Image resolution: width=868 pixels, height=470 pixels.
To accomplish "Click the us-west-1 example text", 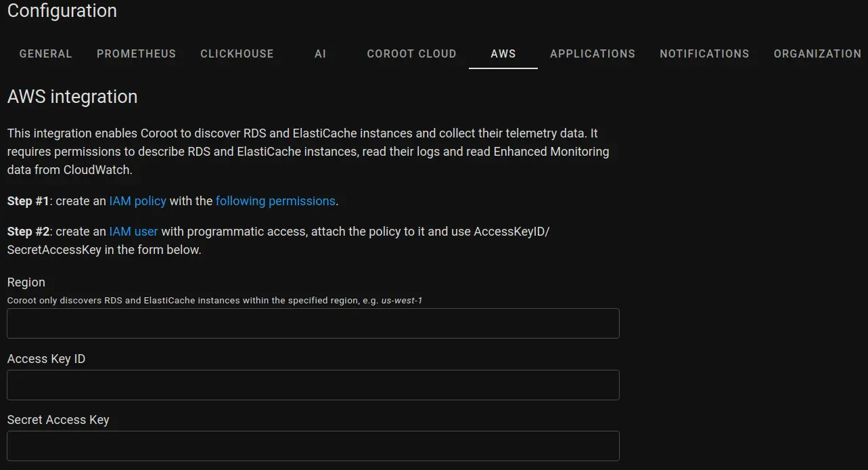I will point(402,300).
